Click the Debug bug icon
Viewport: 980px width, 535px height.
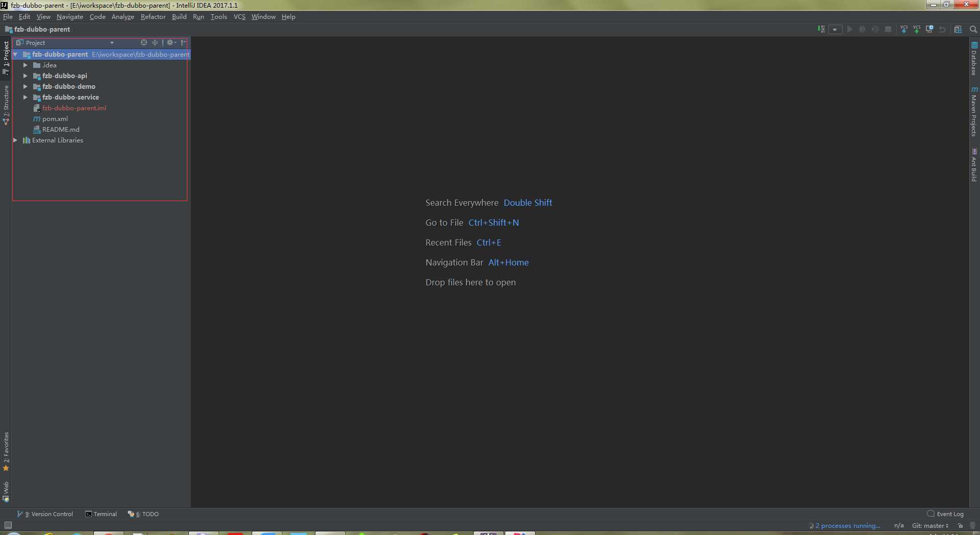[x=862, y=29]
